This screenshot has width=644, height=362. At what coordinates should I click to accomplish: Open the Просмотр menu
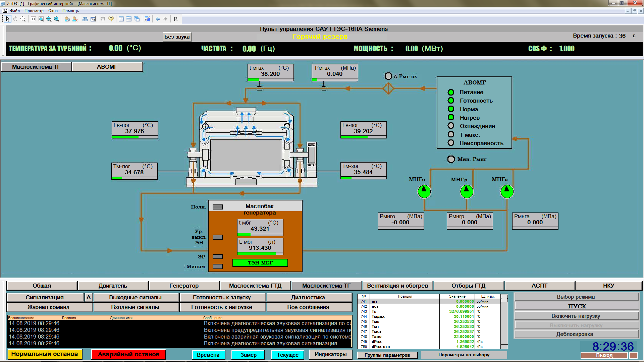pyautogui.click(x=34, y=11)
